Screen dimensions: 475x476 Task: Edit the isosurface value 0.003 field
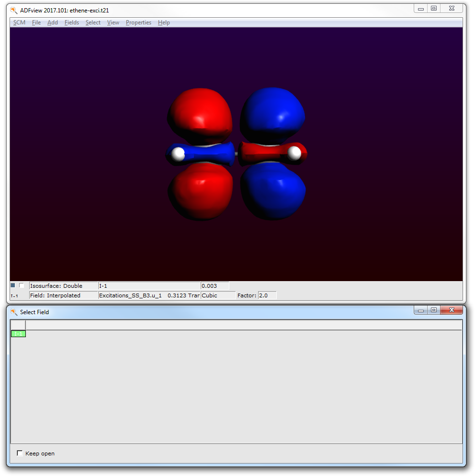point(215,286)
